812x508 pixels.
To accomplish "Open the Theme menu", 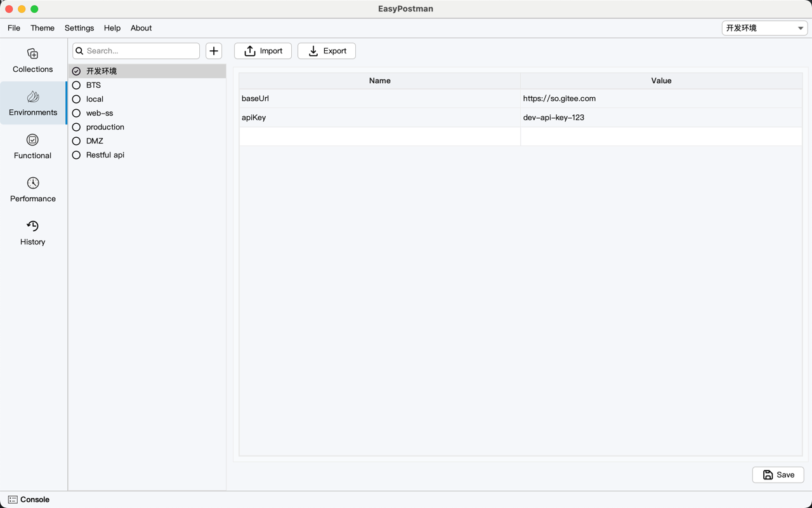I will click(x=43, y=28).
